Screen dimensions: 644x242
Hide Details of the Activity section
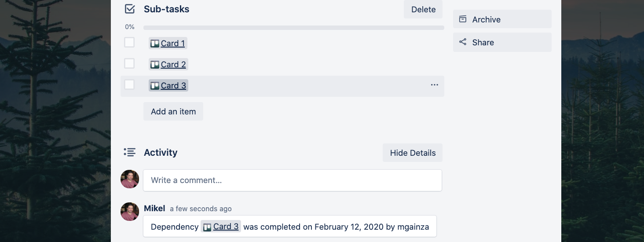click(413, 153)
